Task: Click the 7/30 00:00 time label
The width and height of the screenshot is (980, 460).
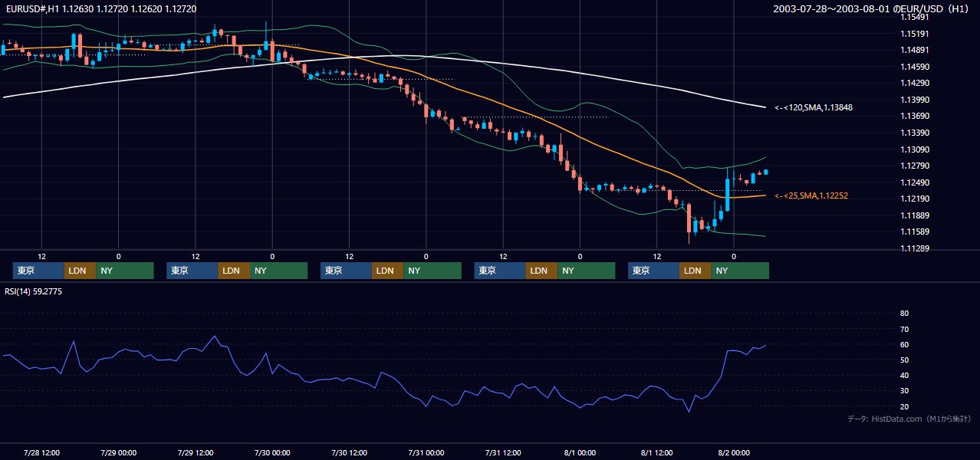Action: point(272,452)
